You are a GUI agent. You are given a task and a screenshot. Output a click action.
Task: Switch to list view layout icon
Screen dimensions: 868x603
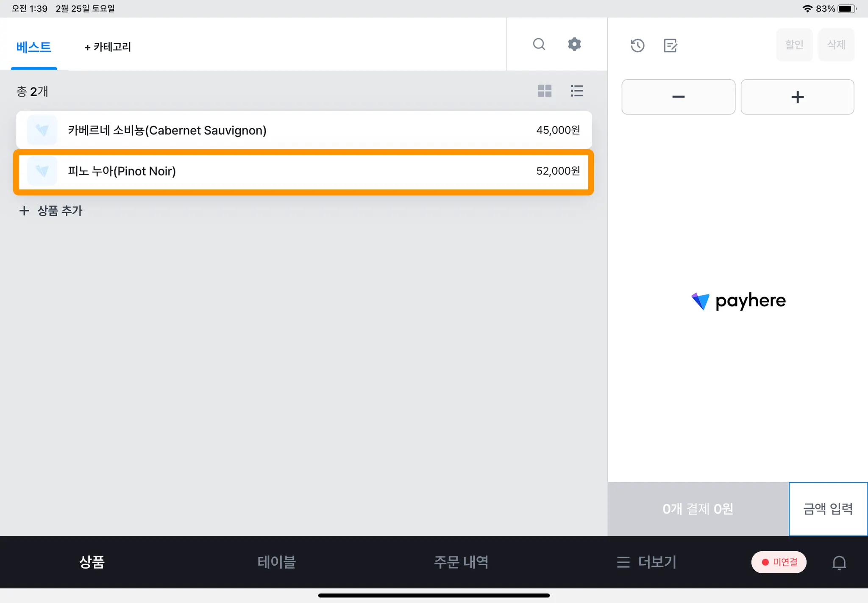tap(577, 91)
